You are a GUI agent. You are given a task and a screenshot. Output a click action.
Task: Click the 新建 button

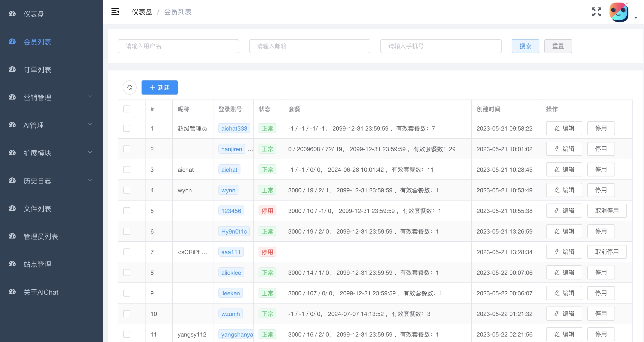(159, 87)
